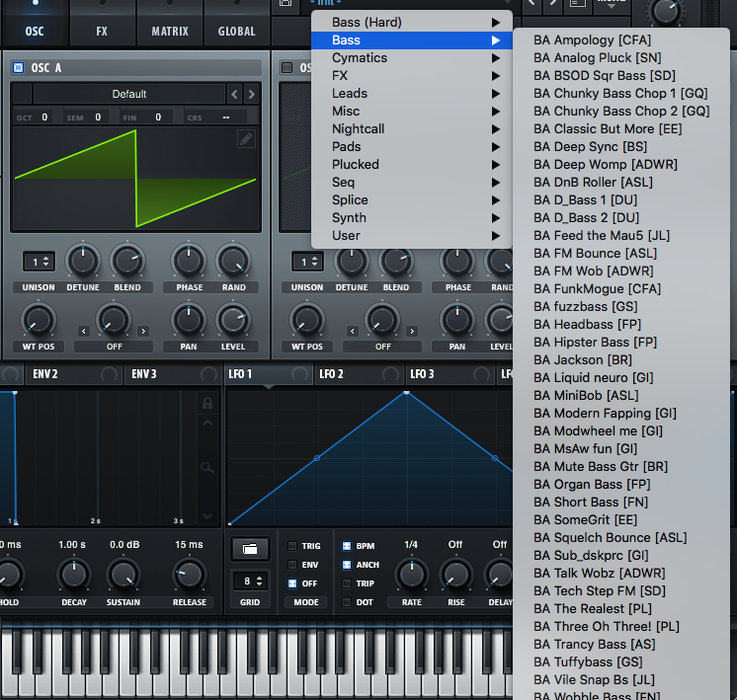Click the LFO RATE knob

point(412,574)
